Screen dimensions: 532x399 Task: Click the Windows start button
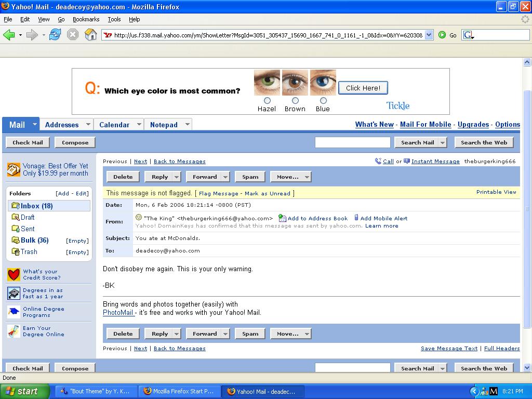point(24,392)
